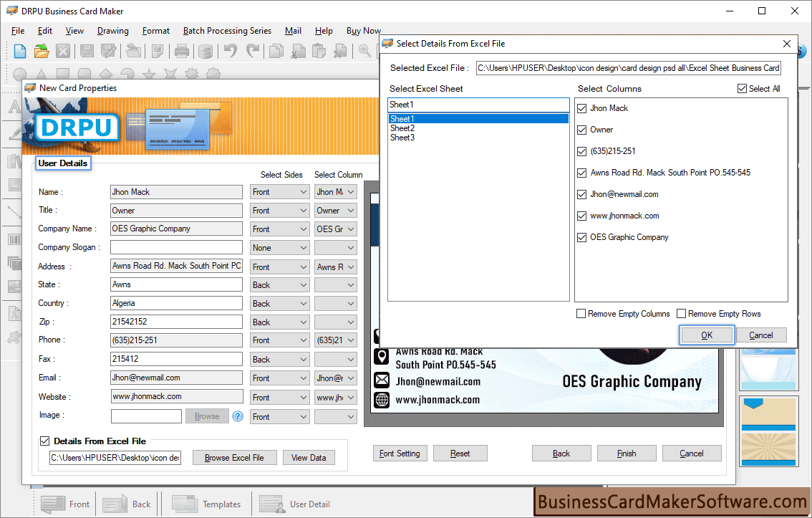Viewport: 812px width, 518px height.
Task: Click the Selected Excel File path field
Action: coord(629,68)
